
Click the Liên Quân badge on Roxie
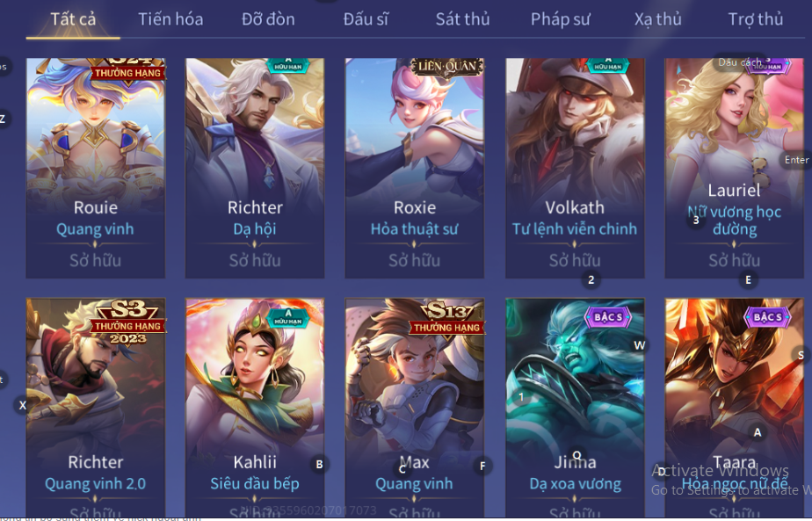pyautogui.click(x=447, y=66)
